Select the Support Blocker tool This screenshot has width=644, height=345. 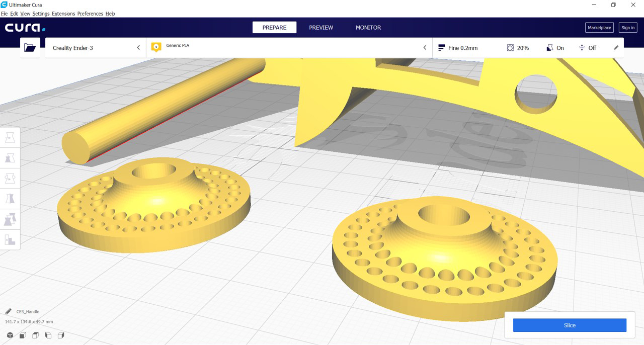coord(10,240)
